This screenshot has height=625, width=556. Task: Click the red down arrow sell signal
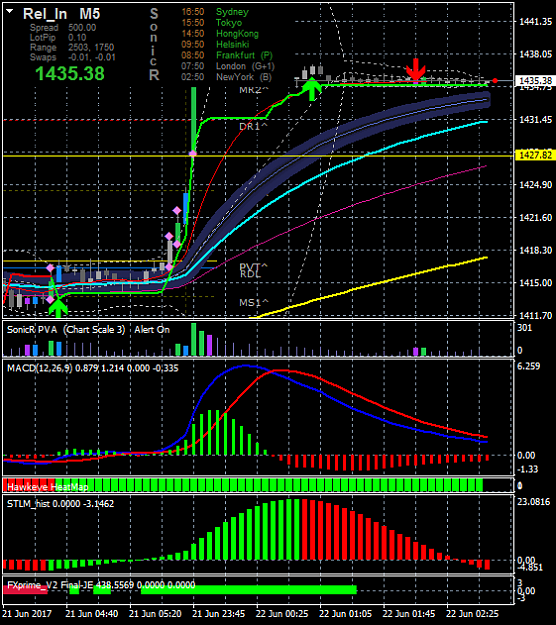(x=416, y=69)
